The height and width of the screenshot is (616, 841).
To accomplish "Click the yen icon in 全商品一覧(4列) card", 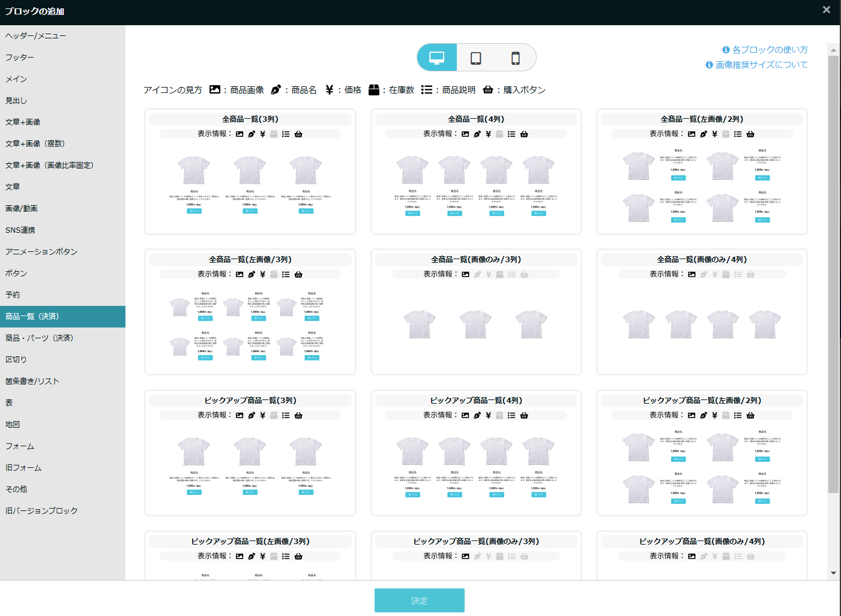I will coord(489,134).
